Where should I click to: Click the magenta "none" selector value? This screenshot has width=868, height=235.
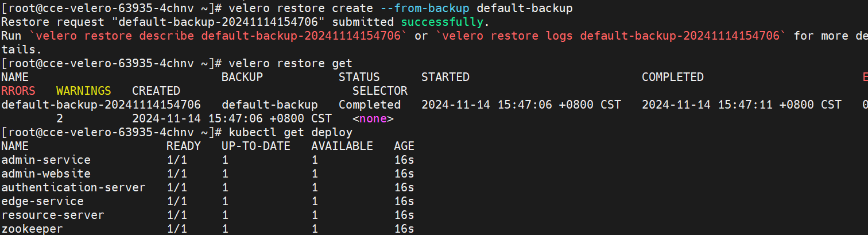point(373,119)
